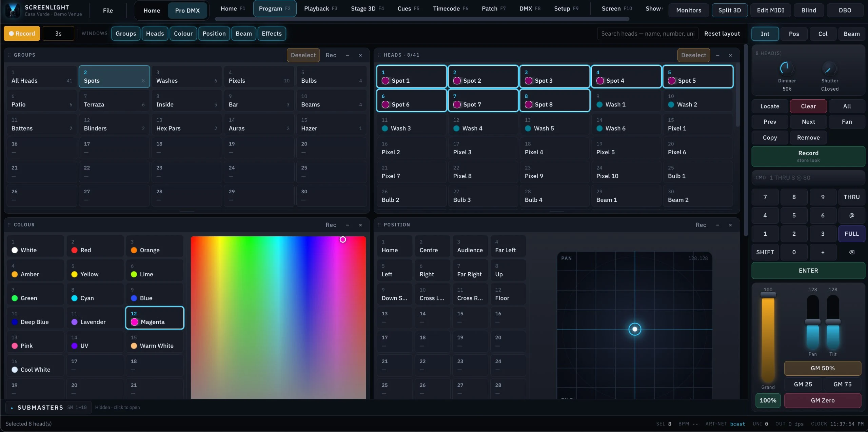Click the Locate button
The image size is (868, 432).
770,106
